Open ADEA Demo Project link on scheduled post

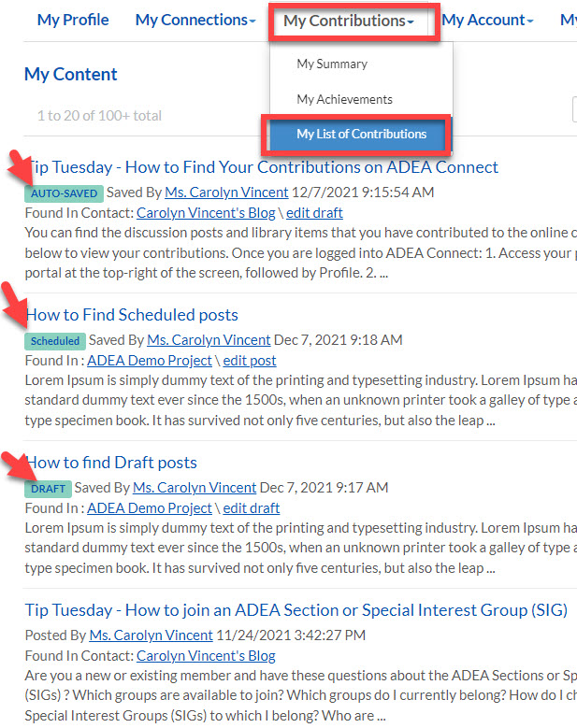pos(150,361)
